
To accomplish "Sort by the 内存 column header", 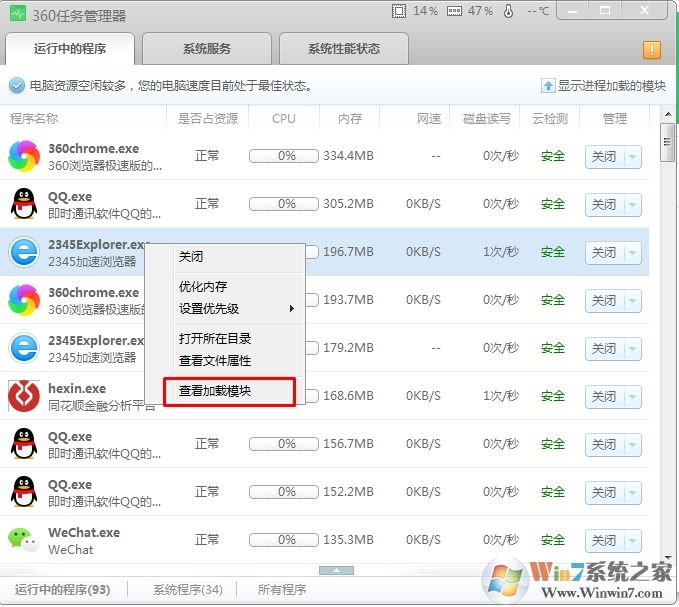I will click(350, 118).
